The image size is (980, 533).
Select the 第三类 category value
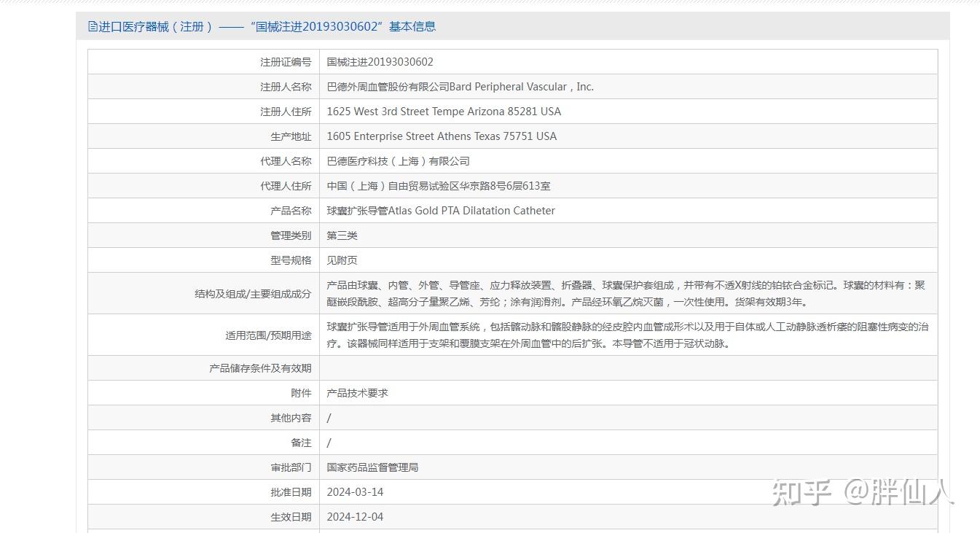pyautogui.click(x=342, y=236)
